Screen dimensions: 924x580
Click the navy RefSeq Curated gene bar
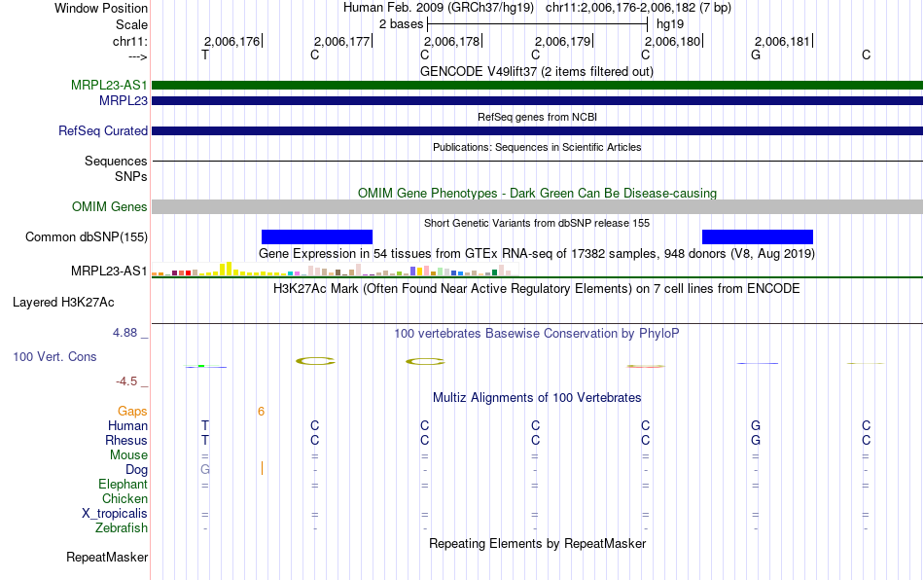pos(537,130)
